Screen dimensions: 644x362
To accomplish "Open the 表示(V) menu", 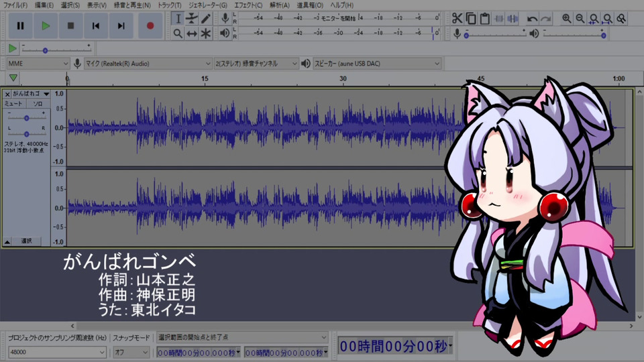I will click(97, 5).
